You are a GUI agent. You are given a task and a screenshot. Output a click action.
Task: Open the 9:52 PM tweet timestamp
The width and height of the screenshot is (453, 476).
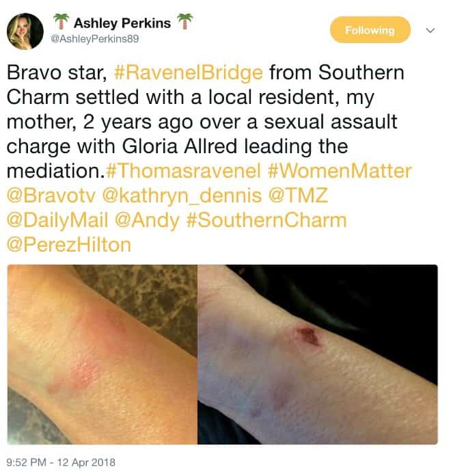click(61, 462)
